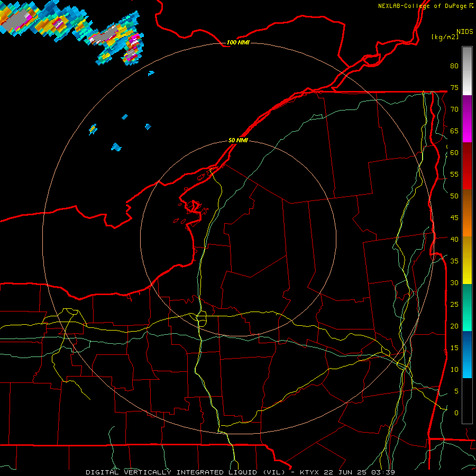The width and height of the screenshot is (476, 476).
Task: Click the scale value 25
Action: coord(454,304)
